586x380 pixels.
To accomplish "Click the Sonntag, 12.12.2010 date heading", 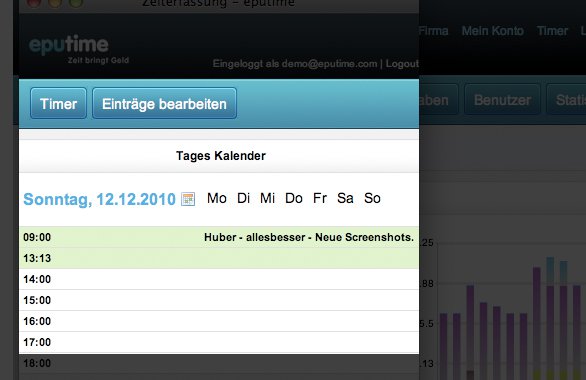I will coord(99,199).
